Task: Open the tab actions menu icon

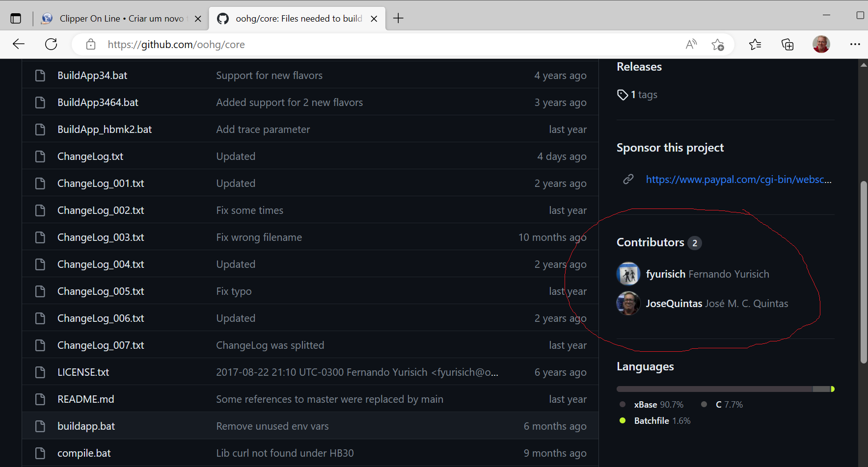Action: point(16,19)
